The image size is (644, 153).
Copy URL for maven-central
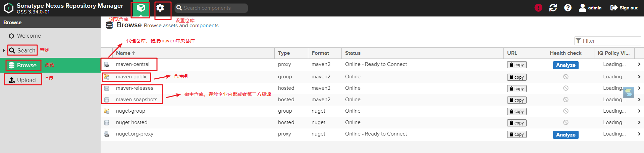[517, 65]
